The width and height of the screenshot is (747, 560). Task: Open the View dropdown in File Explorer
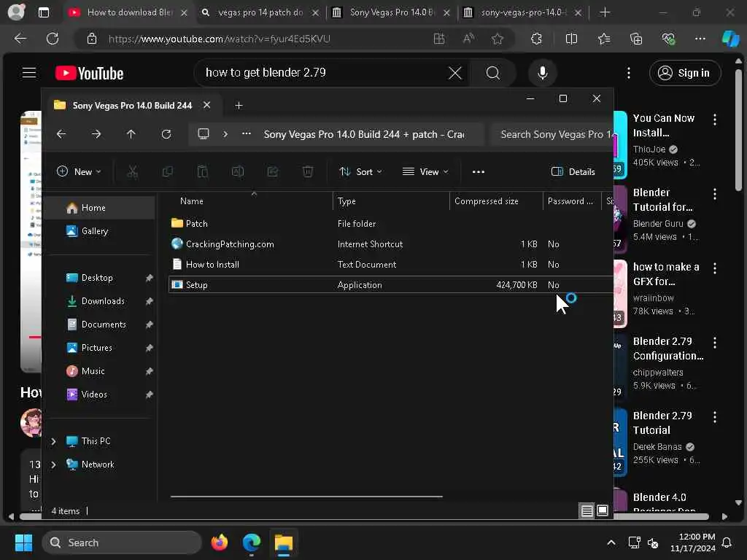(x=425, y=172)
